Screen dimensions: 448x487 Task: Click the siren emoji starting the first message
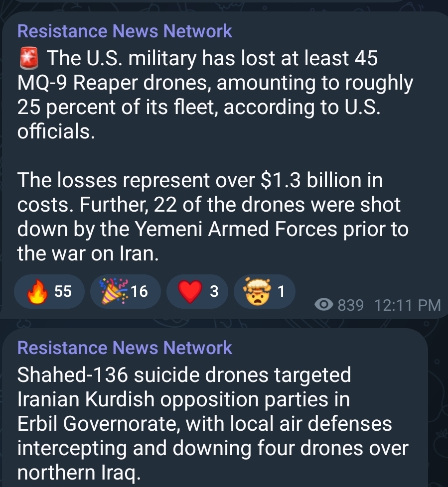click(29, 58)
